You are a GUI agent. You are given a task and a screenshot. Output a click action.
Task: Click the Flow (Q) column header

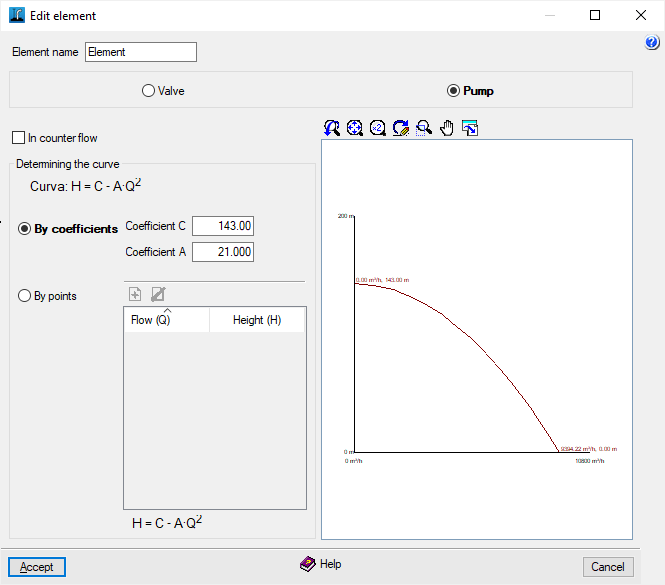pos(167,320)
